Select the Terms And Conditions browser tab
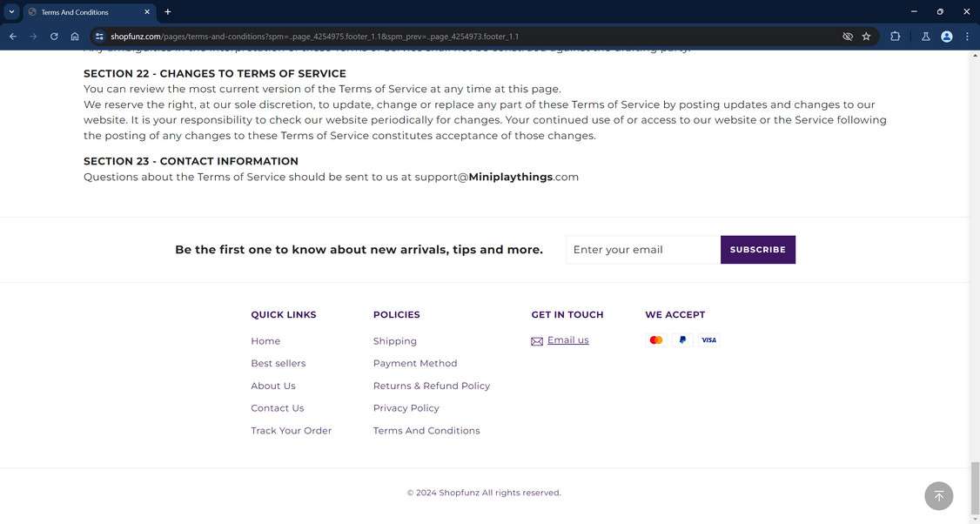This screenshot has width=980, height=524. click(x=90, y=12)
